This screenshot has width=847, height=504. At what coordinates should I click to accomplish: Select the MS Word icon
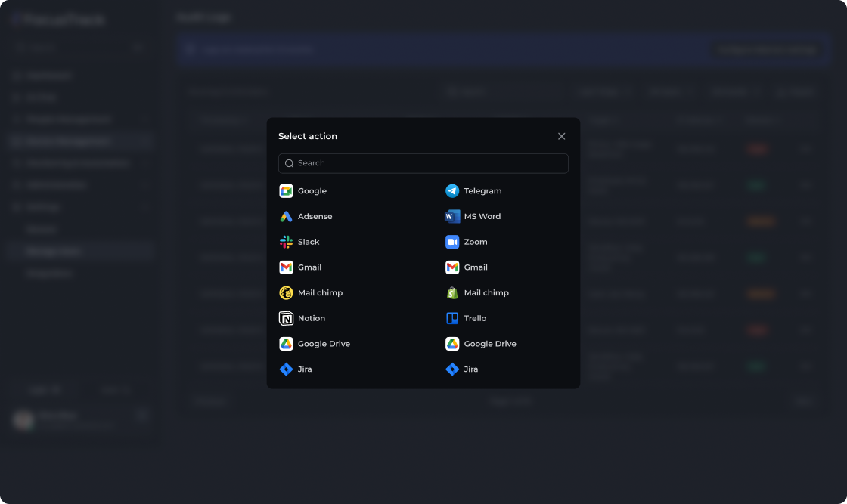coord(452,216)
